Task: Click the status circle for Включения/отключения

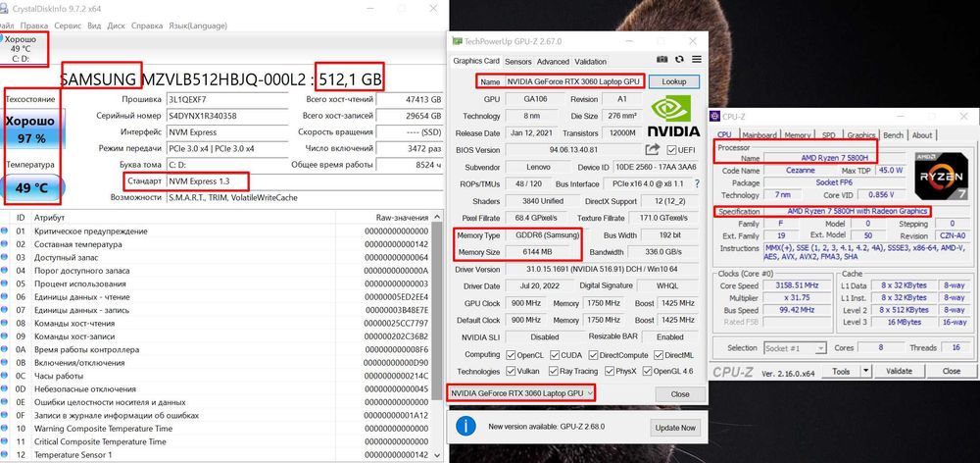Action: [x=5, y=362]
